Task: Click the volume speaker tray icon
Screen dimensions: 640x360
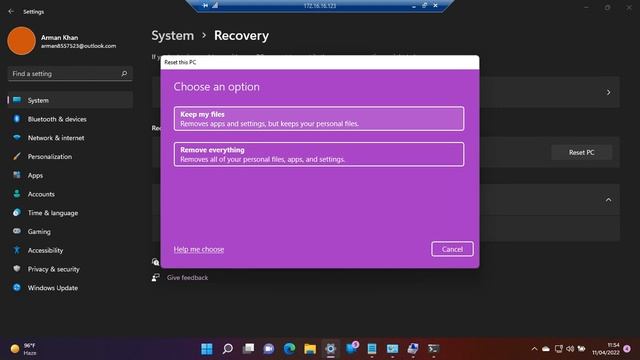Action: click(570, 349)
